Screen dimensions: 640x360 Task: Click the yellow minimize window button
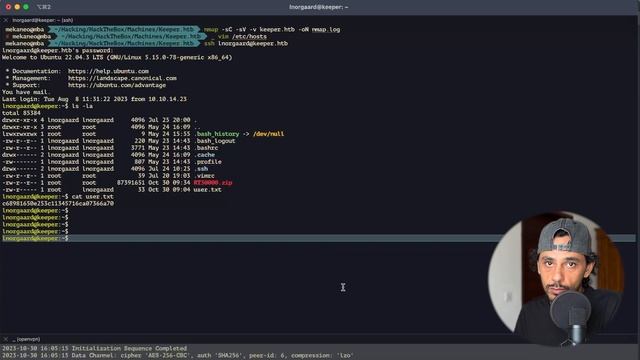pyautogui.click(x=17, y=7)
